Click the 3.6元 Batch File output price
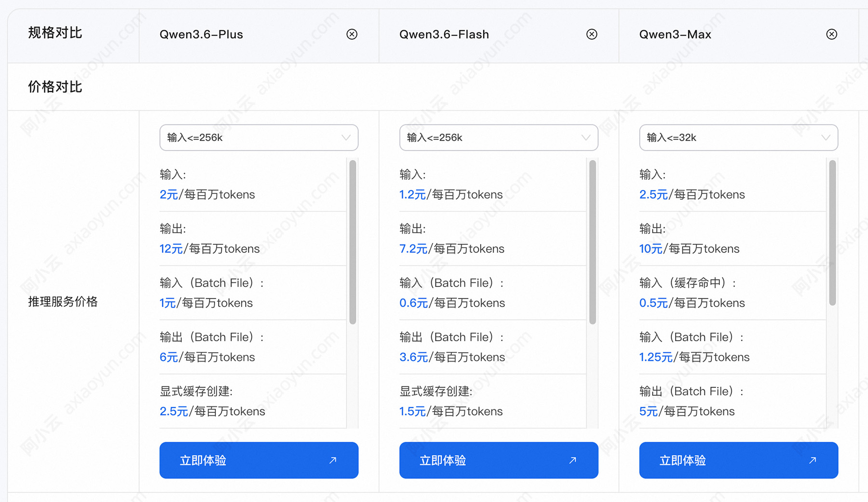Viewport: 868px width, 502px height. 414,357
